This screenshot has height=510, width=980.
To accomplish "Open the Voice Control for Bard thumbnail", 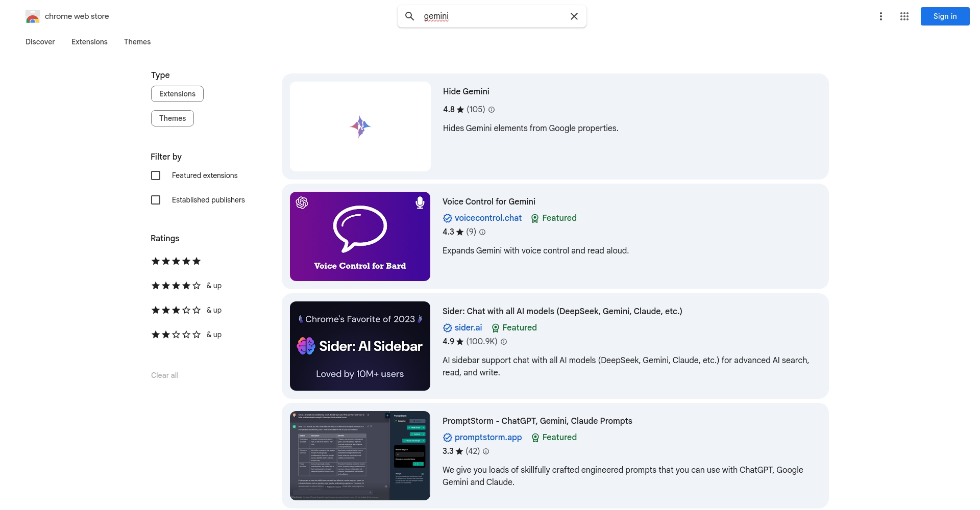I will click(360, 236).
